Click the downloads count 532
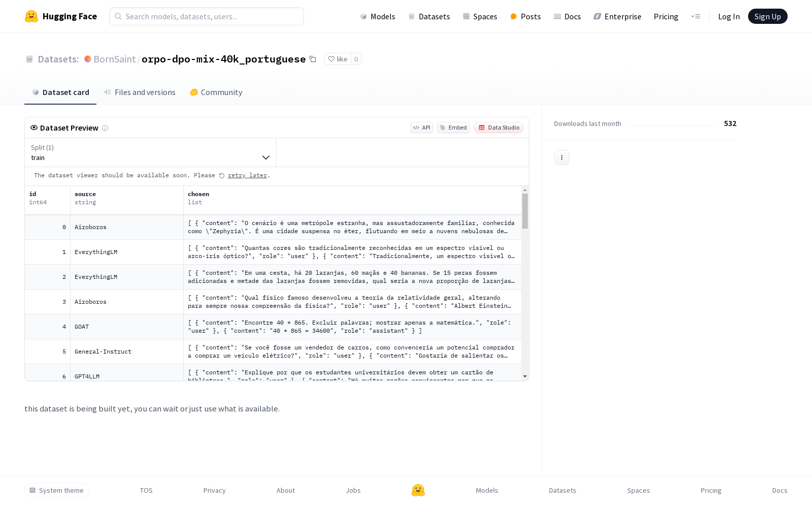This screenshot has width=812, height=508. click(x=730, y=123)
